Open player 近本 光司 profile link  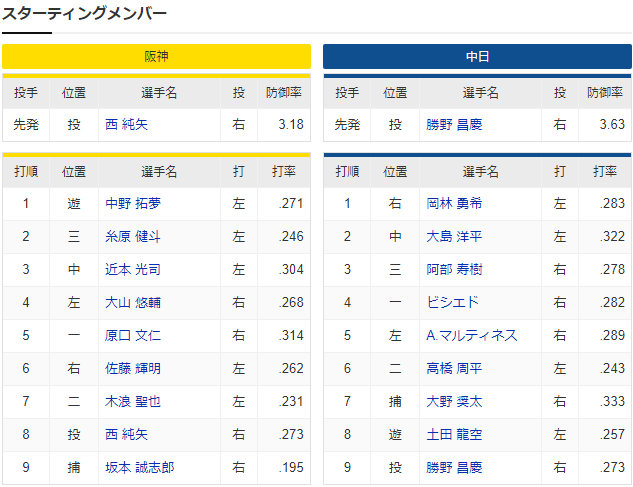[x=133, y=269]
